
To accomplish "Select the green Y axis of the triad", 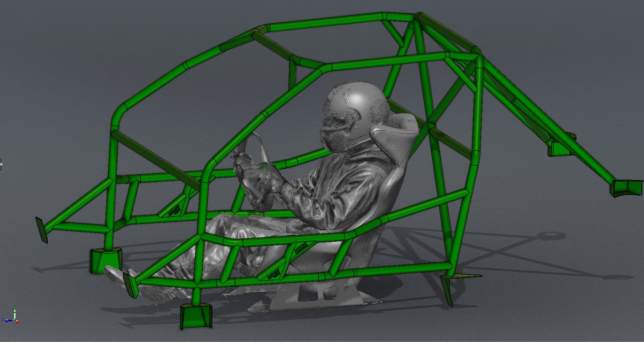I will [15, 313].
